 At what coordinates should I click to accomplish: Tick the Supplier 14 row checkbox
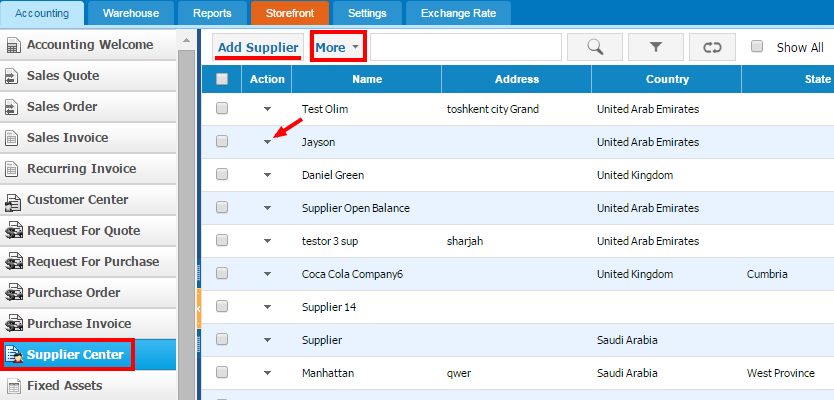point(222,306)
